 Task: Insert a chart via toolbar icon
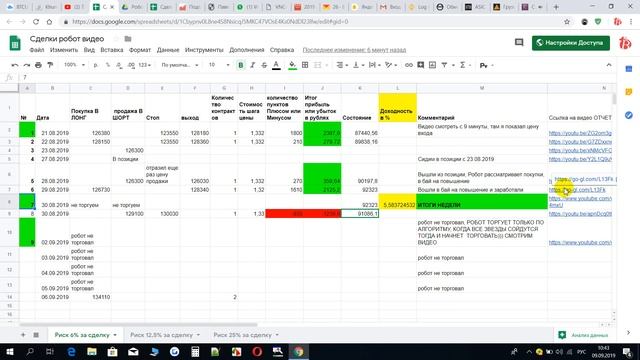pos(432,65)
